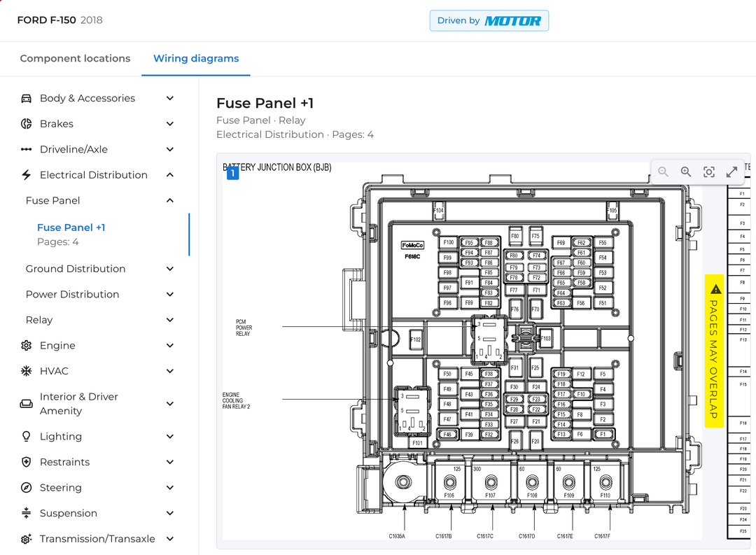Click the Suspension icon

pyautogui.click(x=26, y=513)
